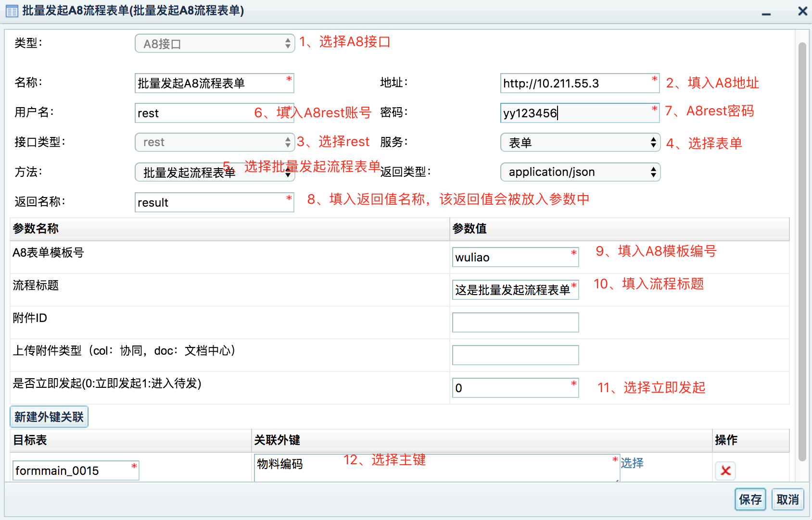The height and width of the screenshot is (520, 812).
Task: Click the 关联外键 column header
Action: pos(482,440)
